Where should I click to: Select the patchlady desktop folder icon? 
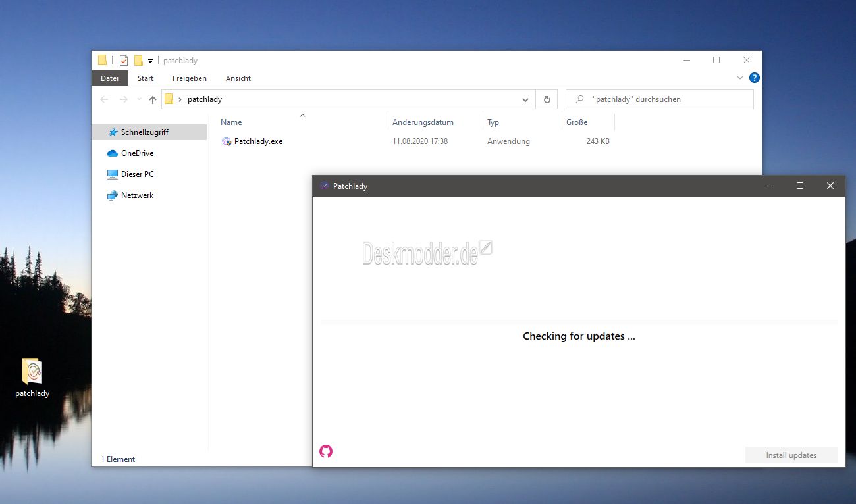(x=32, y=378)
